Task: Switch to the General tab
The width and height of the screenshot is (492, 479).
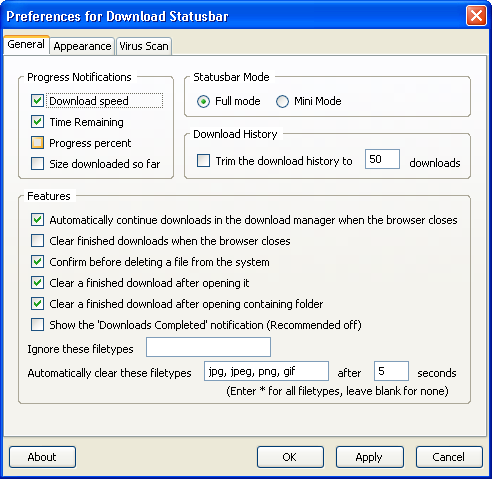Action: 26,45
